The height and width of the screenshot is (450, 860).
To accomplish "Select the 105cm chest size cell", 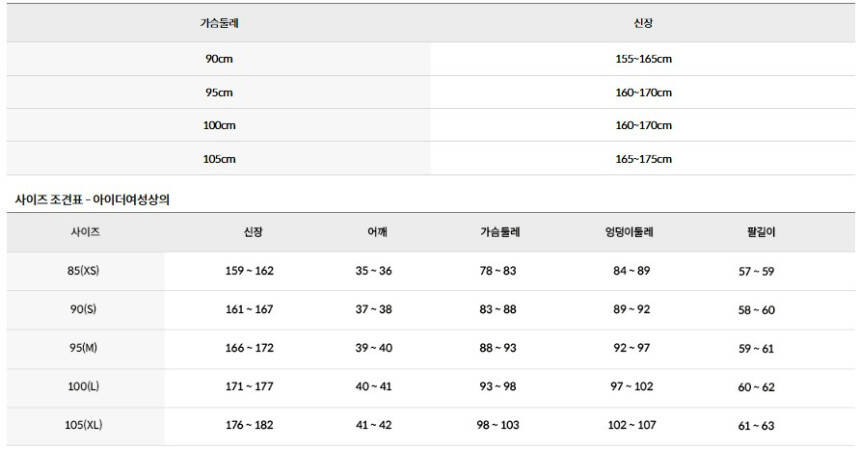I will (219, 158).
